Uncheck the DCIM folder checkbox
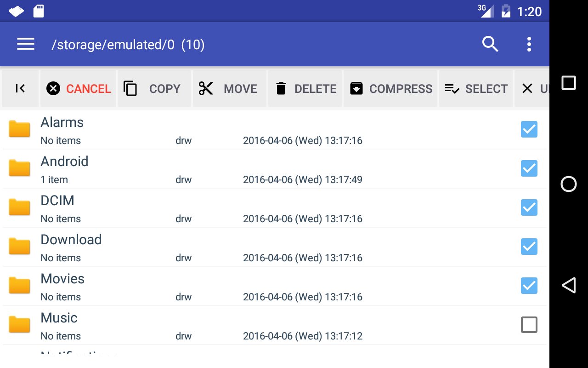588x368 pixels. point(529,207)
